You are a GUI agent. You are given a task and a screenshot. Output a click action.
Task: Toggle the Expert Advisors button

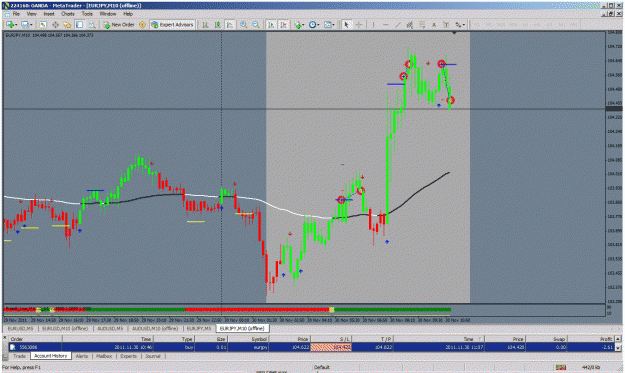[x=172, y=25]
